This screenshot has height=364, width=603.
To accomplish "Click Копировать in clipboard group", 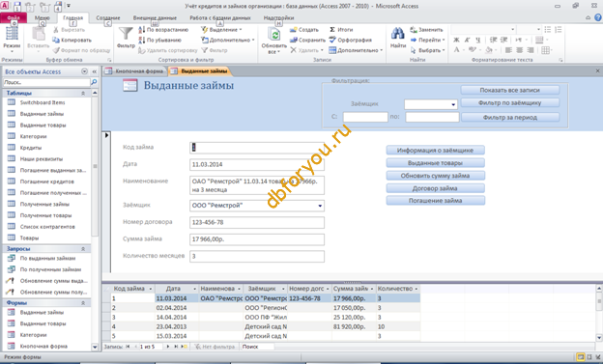I will click(72, 40).
